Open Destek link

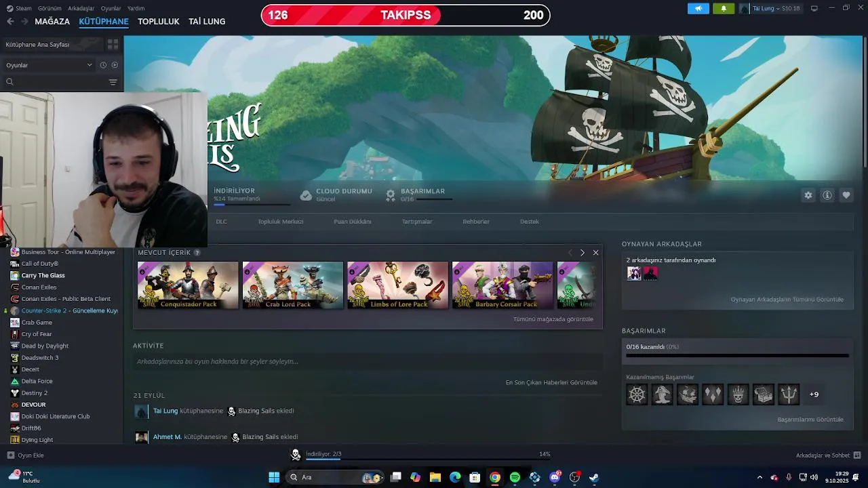[x=530, y=222]
